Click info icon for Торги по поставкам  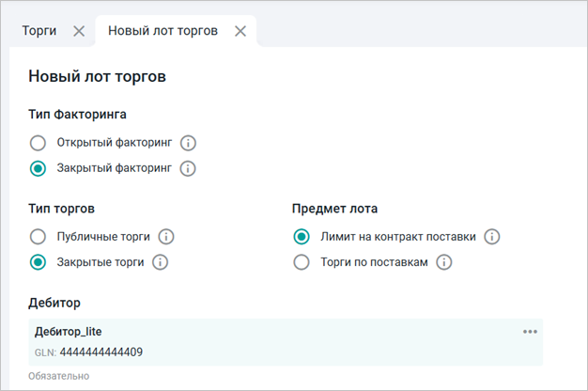[x=444, y=262]
